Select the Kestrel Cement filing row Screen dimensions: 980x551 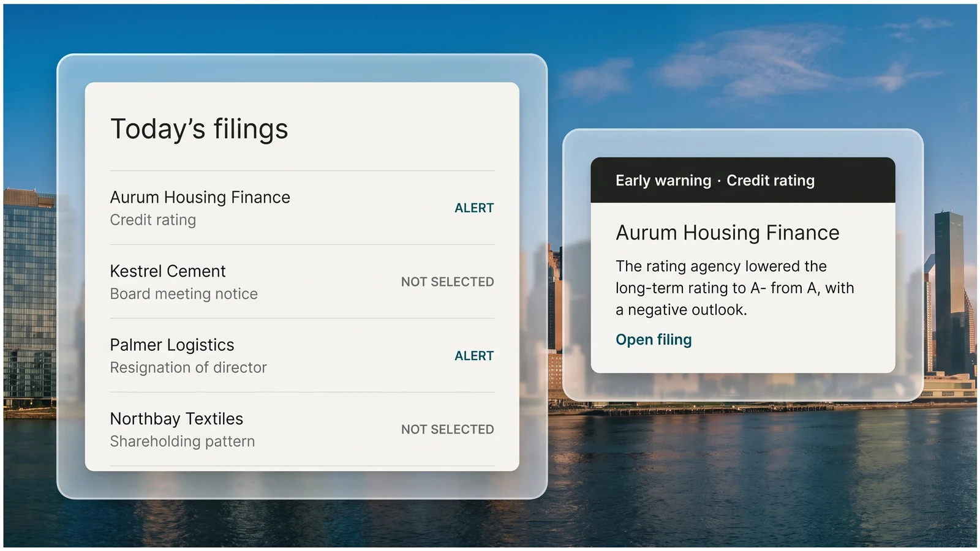pyautogui.click(x=302, y=282)
